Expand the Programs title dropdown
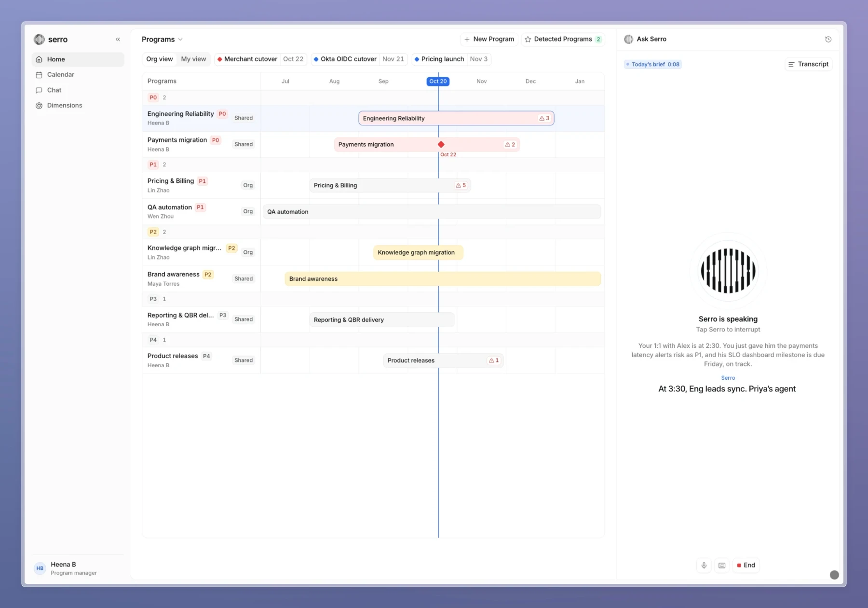 tap(162, 40)
